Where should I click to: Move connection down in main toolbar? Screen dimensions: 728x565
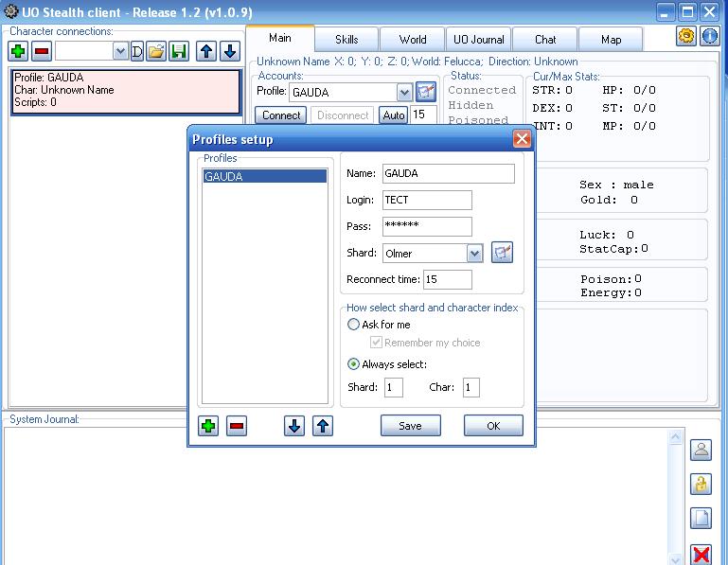coord(230,51)
